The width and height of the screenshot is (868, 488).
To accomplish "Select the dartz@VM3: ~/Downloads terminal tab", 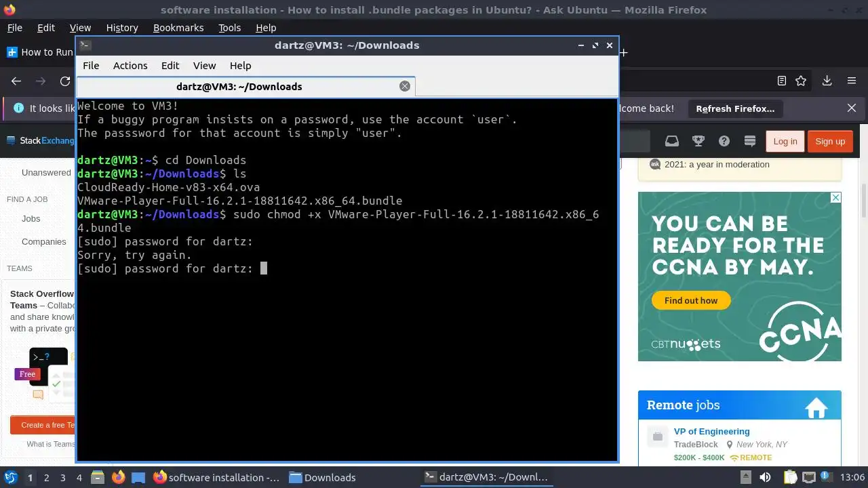I will [239, 86].
